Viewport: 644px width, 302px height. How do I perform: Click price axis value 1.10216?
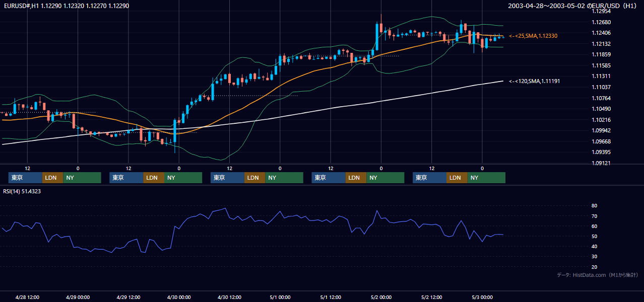point(602,120)
